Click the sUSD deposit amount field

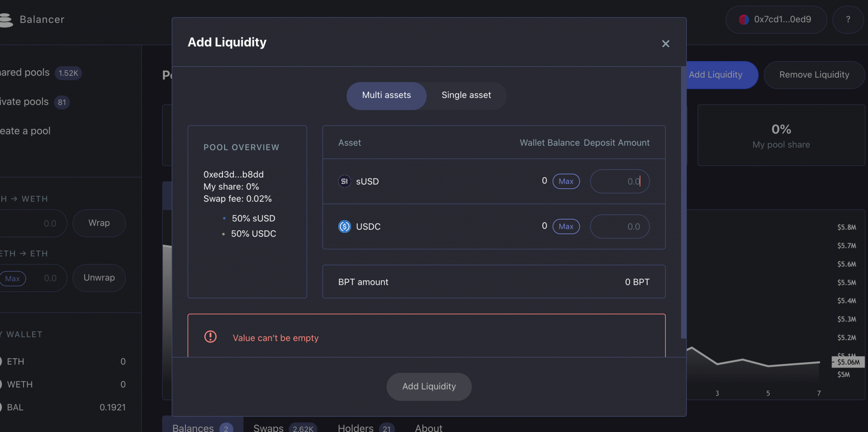tap(620, 181)
